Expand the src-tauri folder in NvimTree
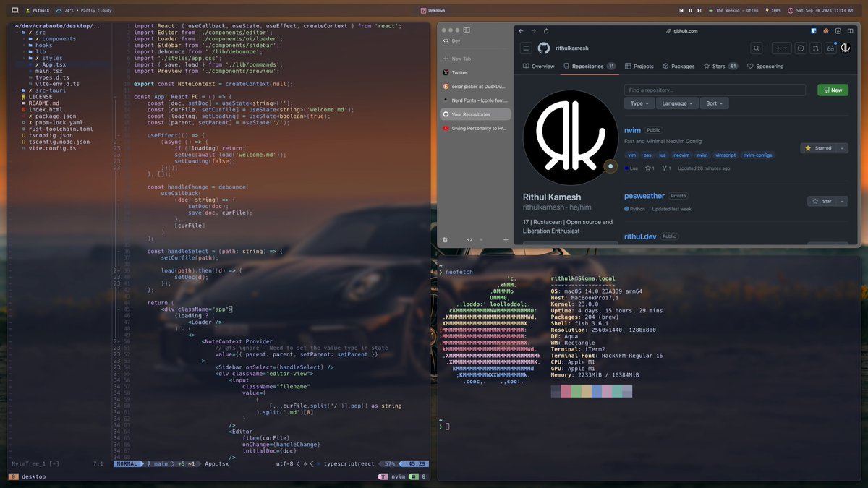Viewport: 868px width, 488px height. pyautogui.click(x=42, y=90)
